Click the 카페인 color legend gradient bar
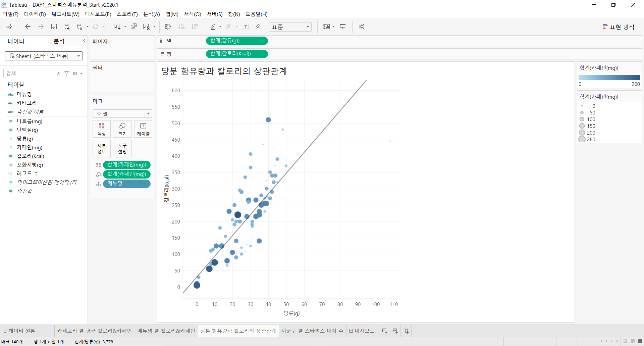 (x=609, y=78)
